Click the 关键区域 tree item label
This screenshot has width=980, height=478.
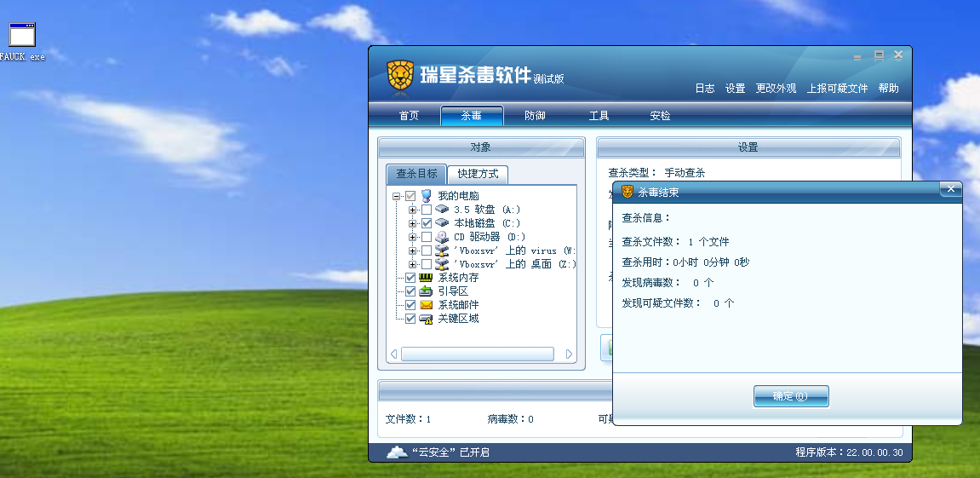[x=458, y=319]
